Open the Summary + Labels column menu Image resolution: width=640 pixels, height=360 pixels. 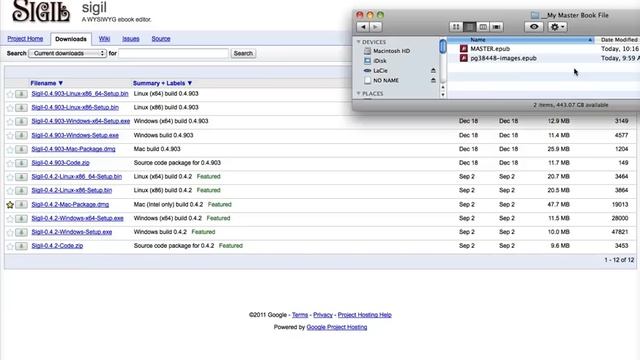click(162, 83)
